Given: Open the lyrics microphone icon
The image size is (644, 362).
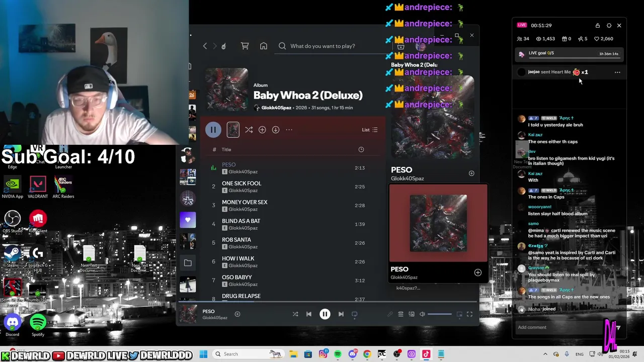Looking at the screenshot, I should pyautogui.click(x=390, y=314).
